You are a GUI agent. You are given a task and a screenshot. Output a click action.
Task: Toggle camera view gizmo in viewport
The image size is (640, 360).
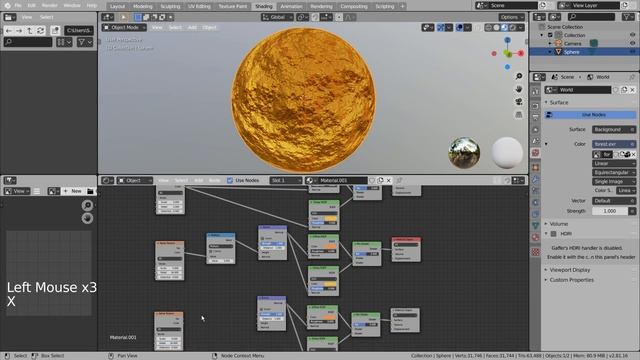[x=519, y=102]
